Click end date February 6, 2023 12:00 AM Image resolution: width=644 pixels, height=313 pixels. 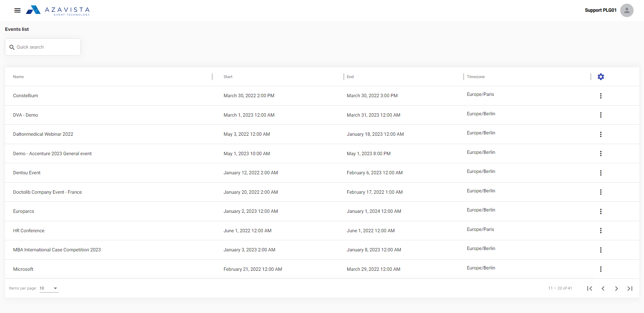pyautogui.click(x=375, y=173)
